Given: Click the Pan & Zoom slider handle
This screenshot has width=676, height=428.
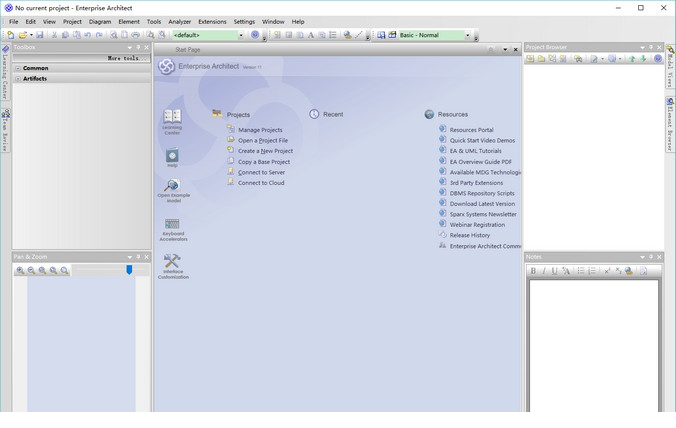Looking at the screenshot, I should point(129,270).
